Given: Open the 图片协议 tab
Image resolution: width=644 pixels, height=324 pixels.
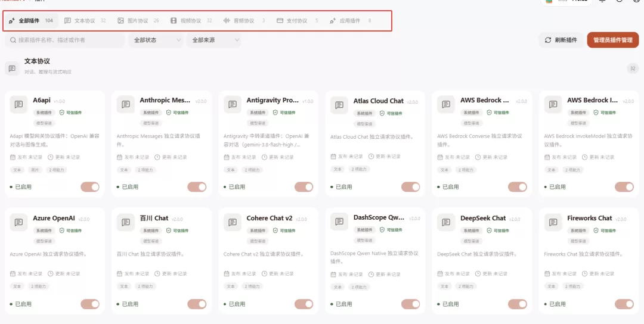Looking at the screenshot, I should [138, 20].
